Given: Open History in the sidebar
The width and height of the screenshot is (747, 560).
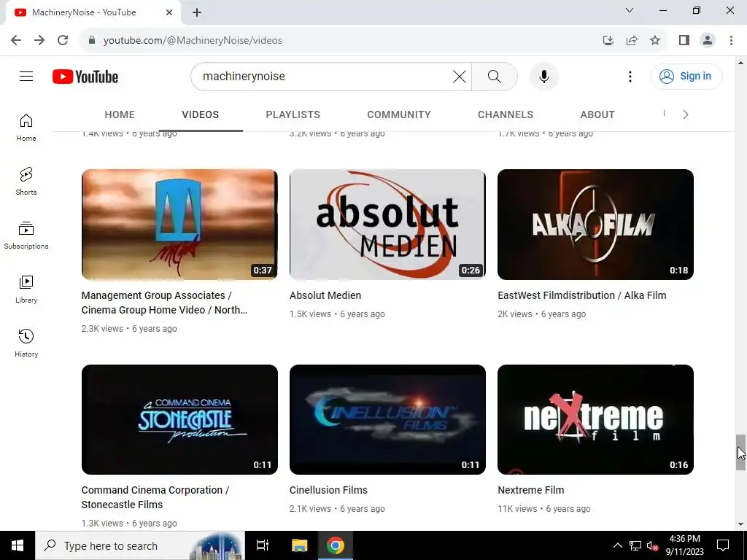Looking at the screenshot, I should tap(26, 343).
